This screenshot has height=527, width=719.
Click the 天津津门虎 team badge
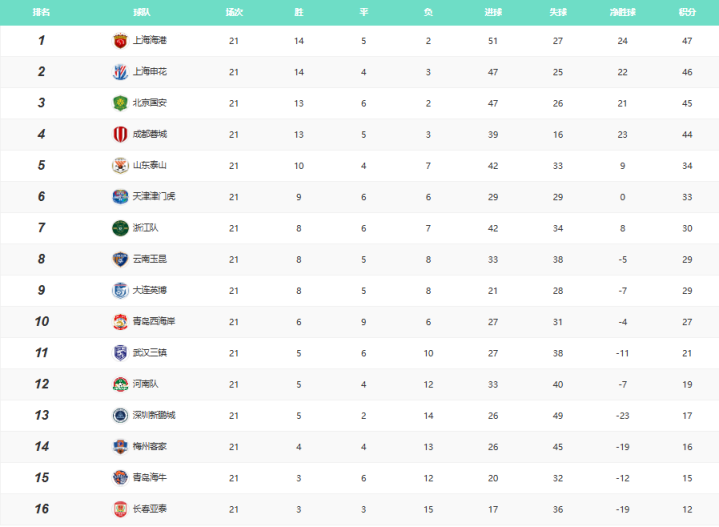coord(120,197)
